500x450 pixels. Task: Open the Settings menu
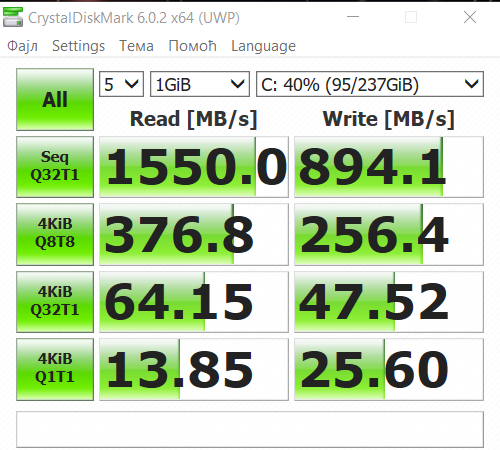click(78, 46)
